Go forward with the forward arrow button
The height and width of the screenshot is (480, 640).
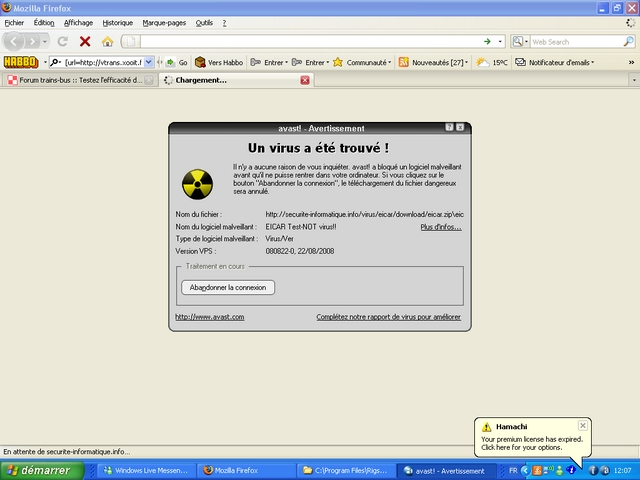tap(32, 41)
